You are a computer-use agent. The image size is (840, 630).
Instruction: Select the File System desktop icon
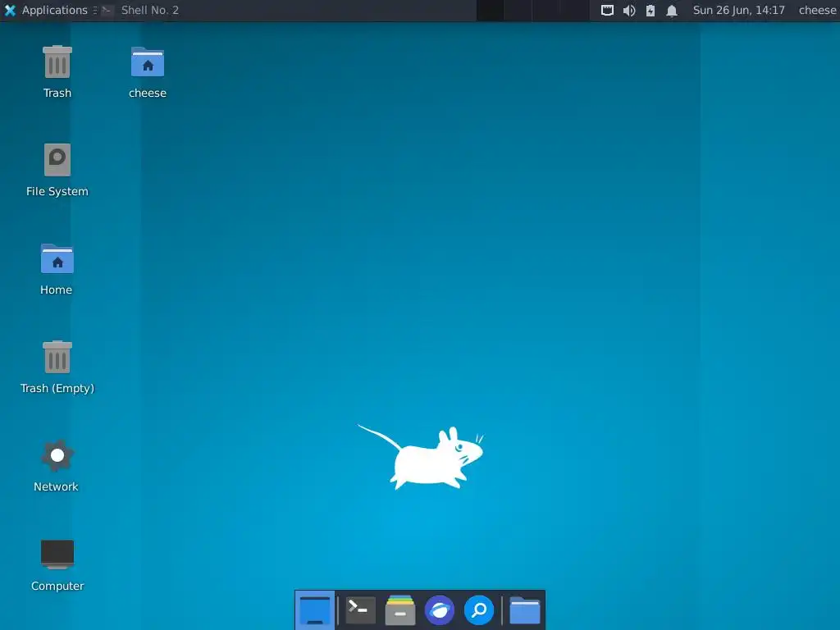(57, 160)
